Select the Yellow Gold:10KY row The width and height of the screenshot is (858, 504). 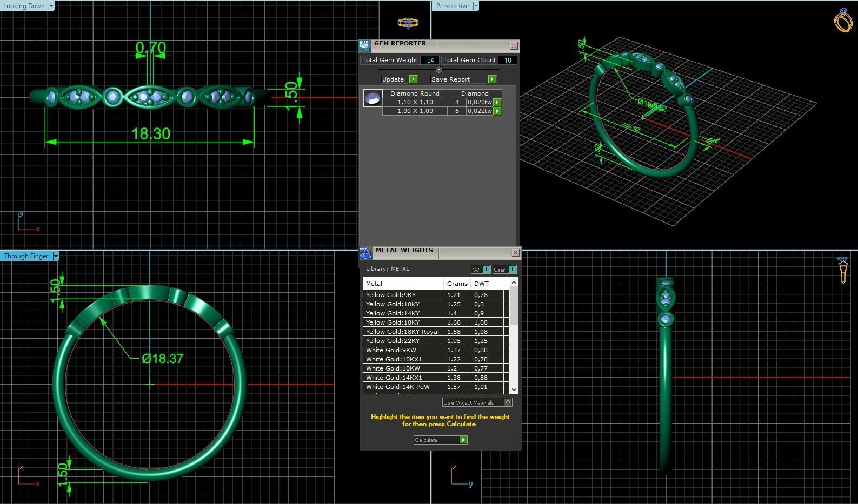(x=436, y=304)
